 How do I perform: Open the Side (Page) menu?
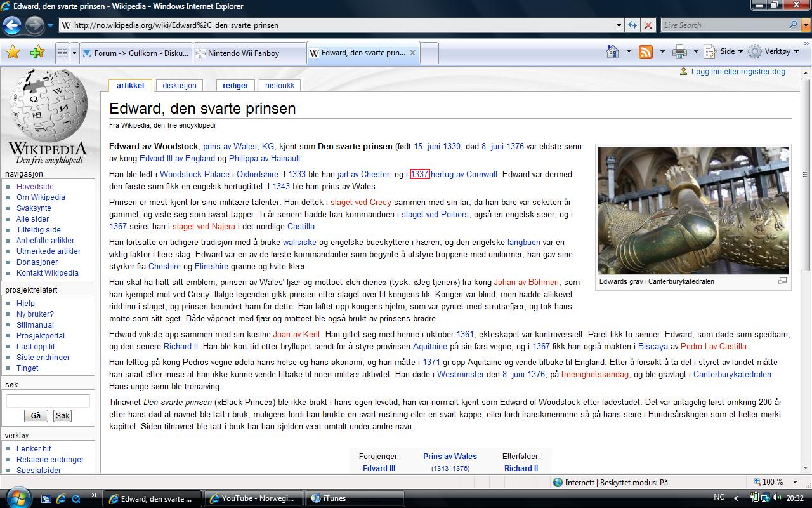(x=723, y=51)
